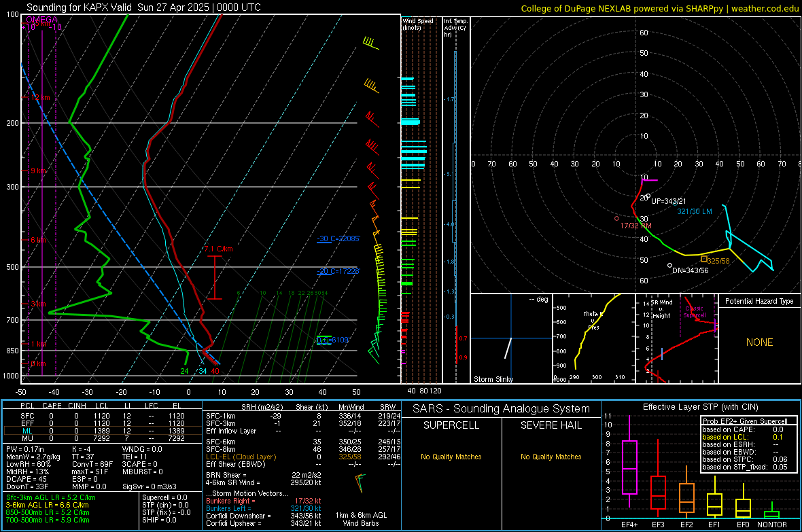Select the Bunkers Left storm motion

(x=264, y=508)
